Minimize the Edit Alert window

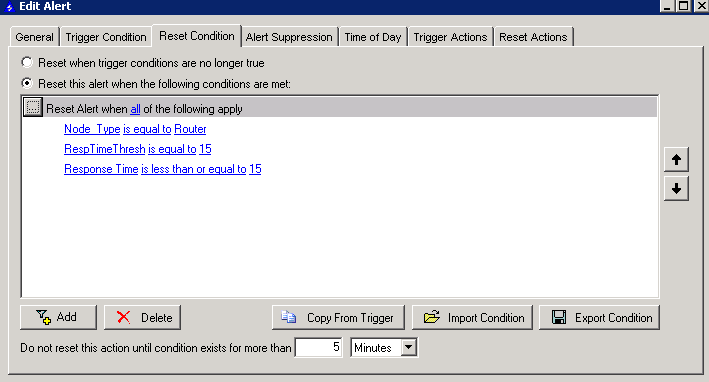[x=668, y=6]
